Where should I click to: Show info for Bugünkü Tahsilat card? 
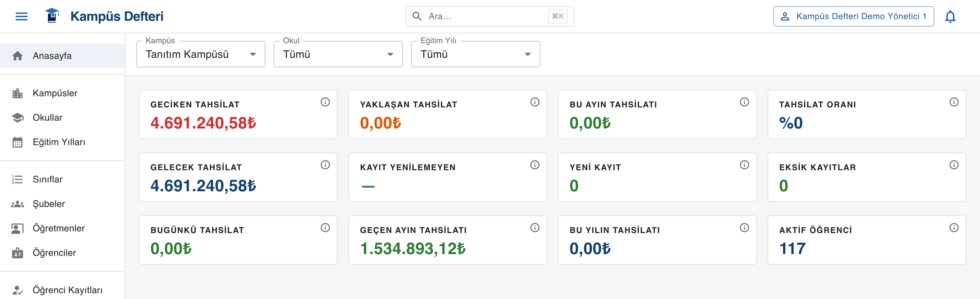325,228
